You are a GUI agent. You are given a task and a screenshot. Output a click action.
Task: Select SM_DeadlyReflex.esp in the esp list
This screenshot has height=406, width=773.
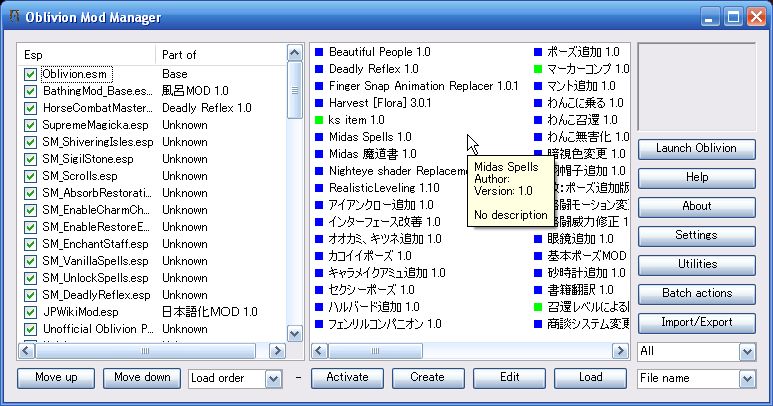pyautogui.click(x=96, y=295)
